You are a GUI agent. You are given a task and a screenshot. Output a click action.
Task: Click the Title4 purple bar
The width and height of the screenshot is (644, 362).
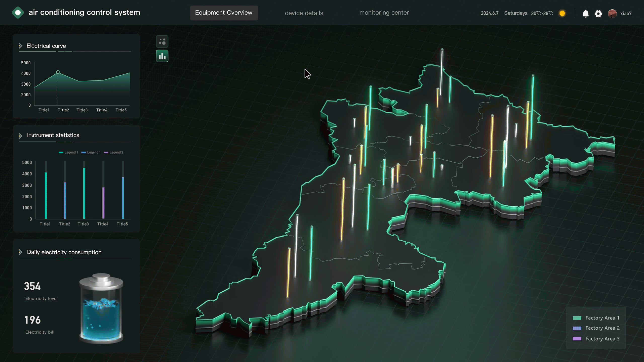[x=103, y=203]
